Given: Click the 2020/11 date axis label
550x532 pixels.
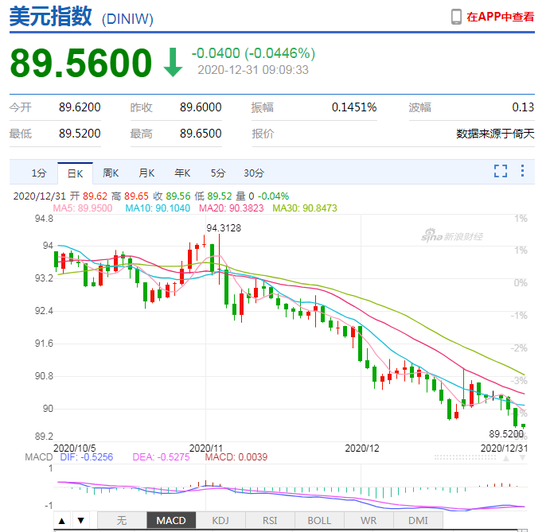Looking at the screenshot, I should click(206, 448).
